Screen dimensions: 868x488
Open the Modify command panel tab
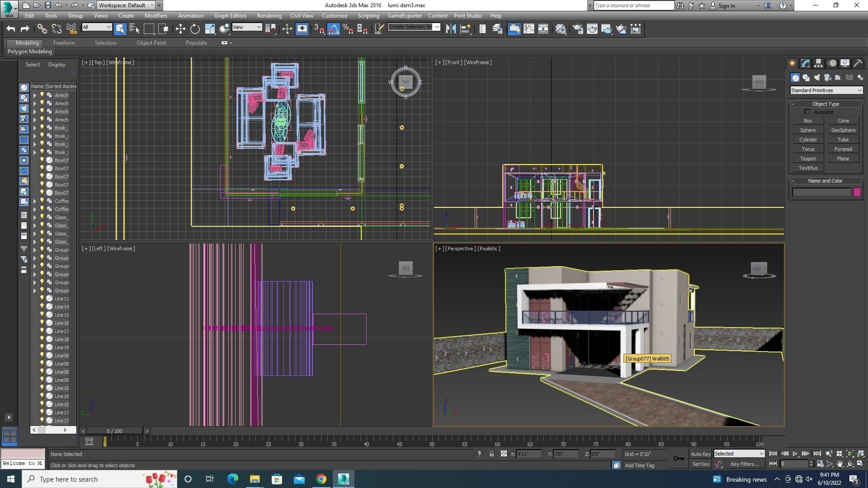click(805, 63)
